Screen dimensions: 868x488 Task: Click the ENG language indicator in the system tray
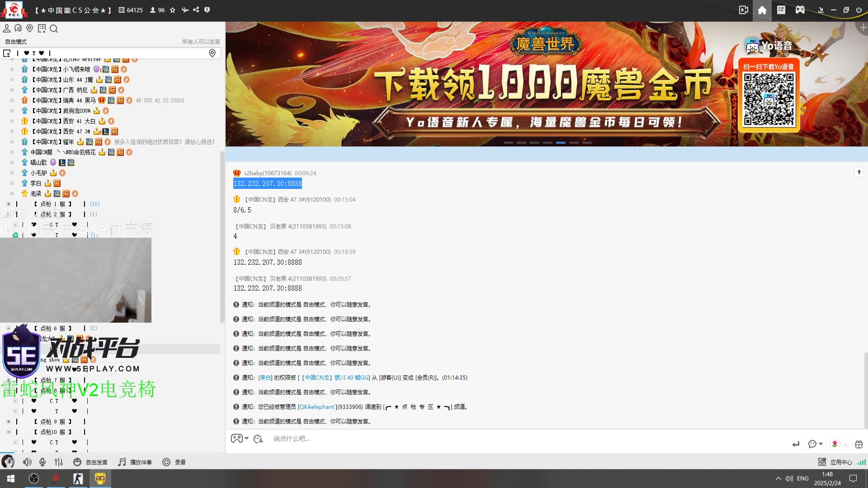[x=802, y=479]
